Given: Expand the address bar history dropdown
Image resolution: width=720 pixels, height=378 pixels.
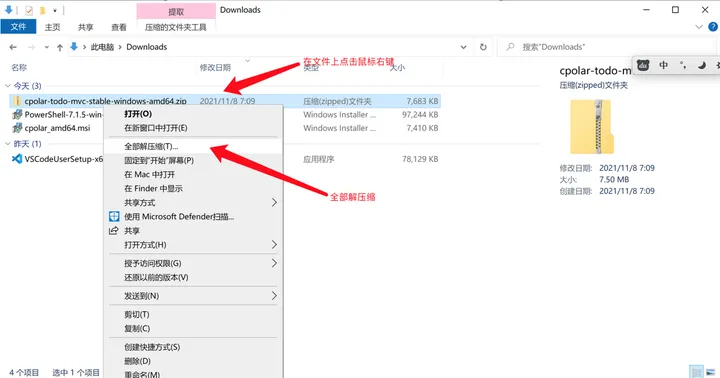Looking at the screenshot, I should tap(463, 47).
